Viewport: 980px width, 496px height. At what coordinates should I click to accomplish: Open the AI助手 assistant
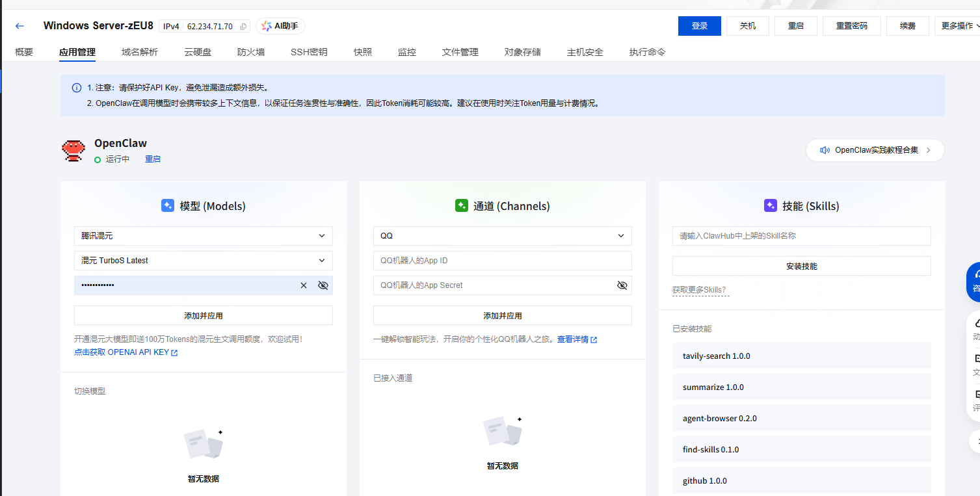click(x=280, y=26)
